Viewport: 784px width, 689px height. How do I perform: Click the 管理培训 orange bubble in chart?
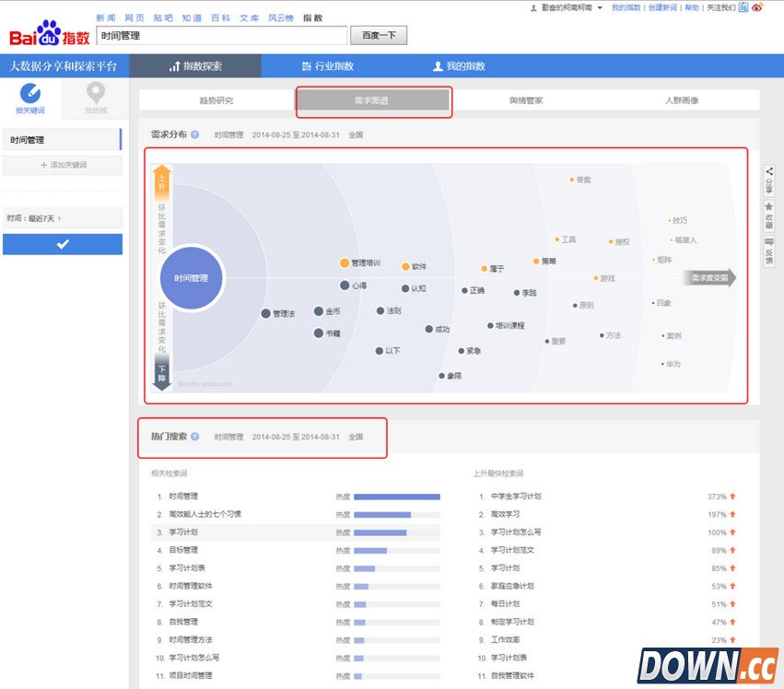(345, 263)
